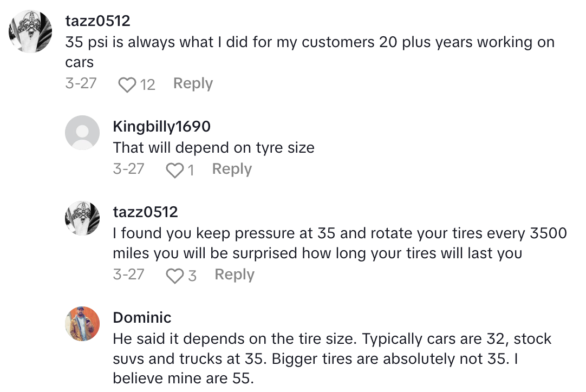Expand Dominic's comment about tire sizes
This screenshot has width=586, height=392.
coord(325,357)
